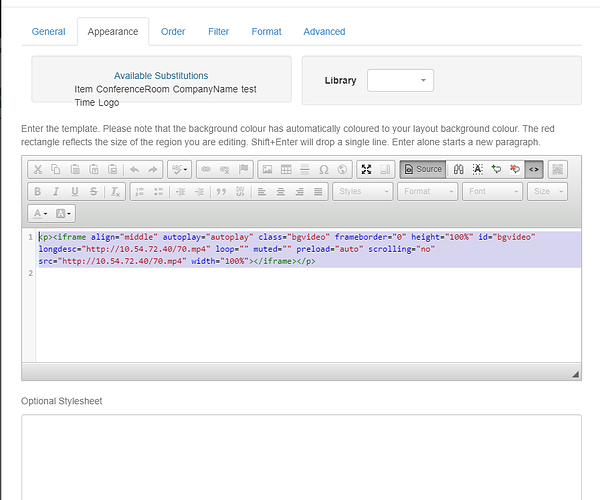Toggle Bold formatting
600x500 pixels.
pyautogui.click(x=38, y=192)
